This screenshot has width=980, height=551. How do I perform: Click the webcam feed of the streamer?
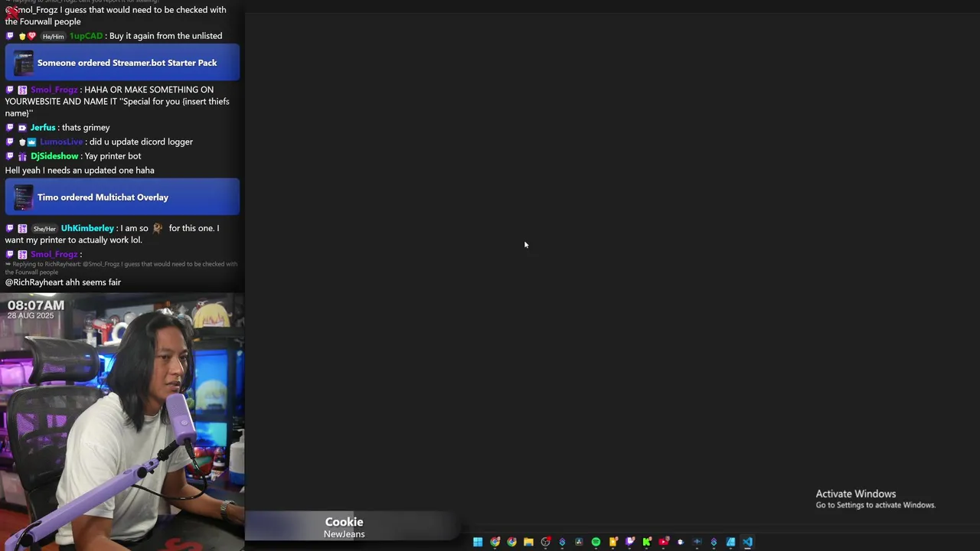pyautogui.click(x=122, y=421)
